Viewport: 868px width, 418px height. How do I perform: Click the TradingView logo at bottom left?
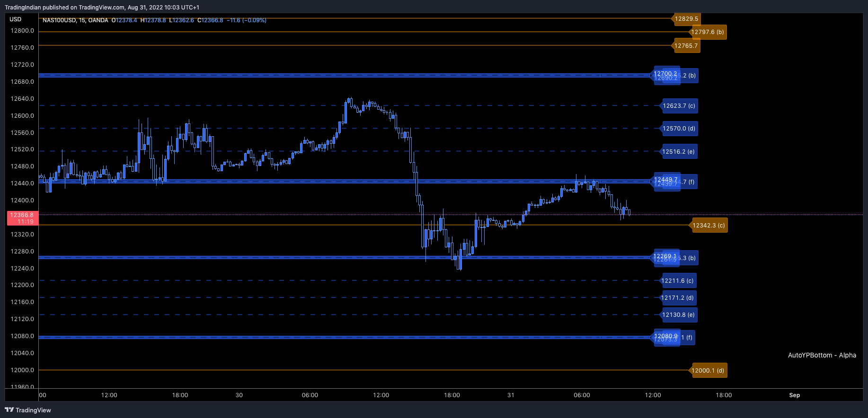pyautogui.click(x=28, y=410)
